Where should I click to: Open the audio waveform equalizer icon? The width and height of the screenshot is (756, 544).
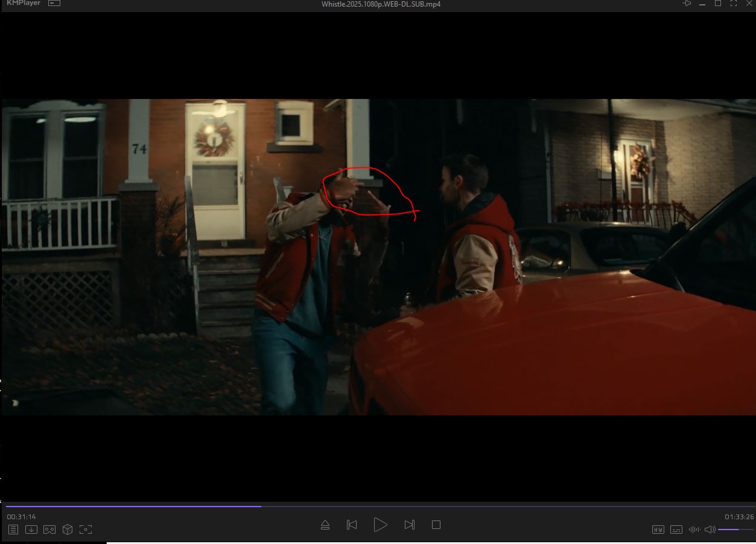[x=694, y=530]
